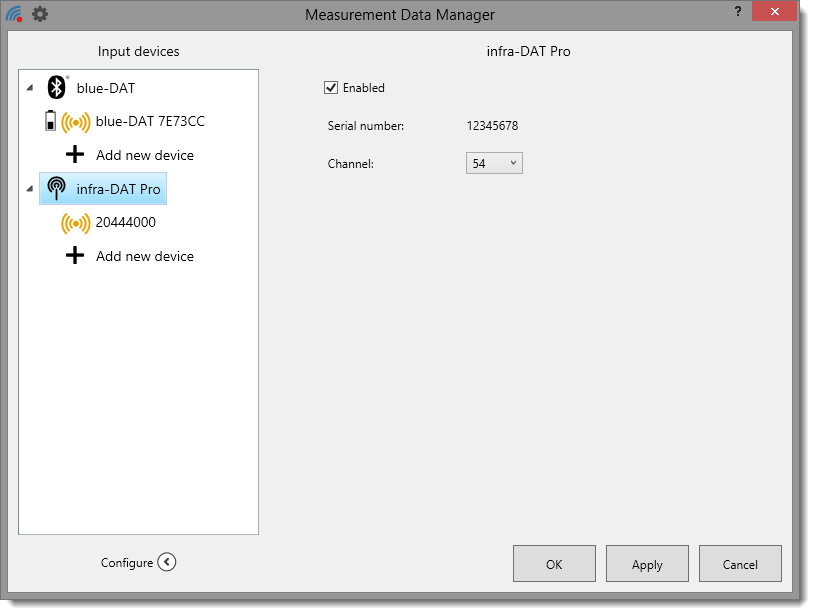Click the plus icon under infra-DAT Pro
This screenshot has height=615, width=815.
click(x=75, y=256)
